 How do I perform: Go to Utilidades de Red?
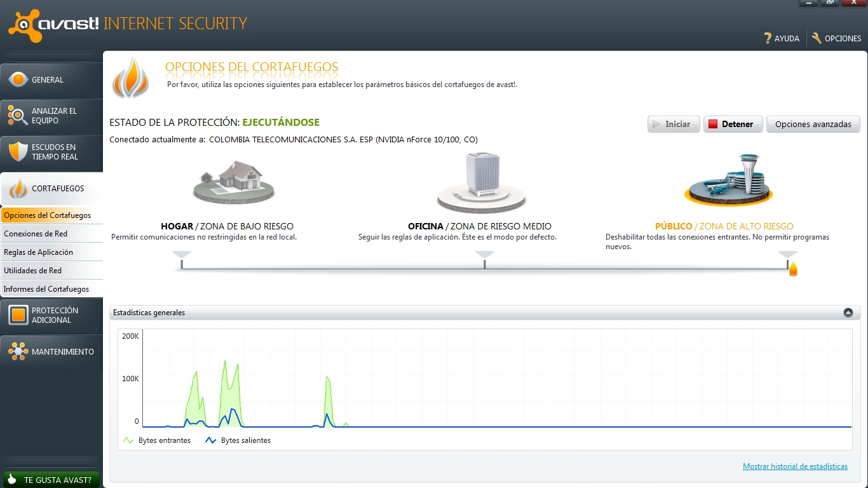[x=51, y=271]
